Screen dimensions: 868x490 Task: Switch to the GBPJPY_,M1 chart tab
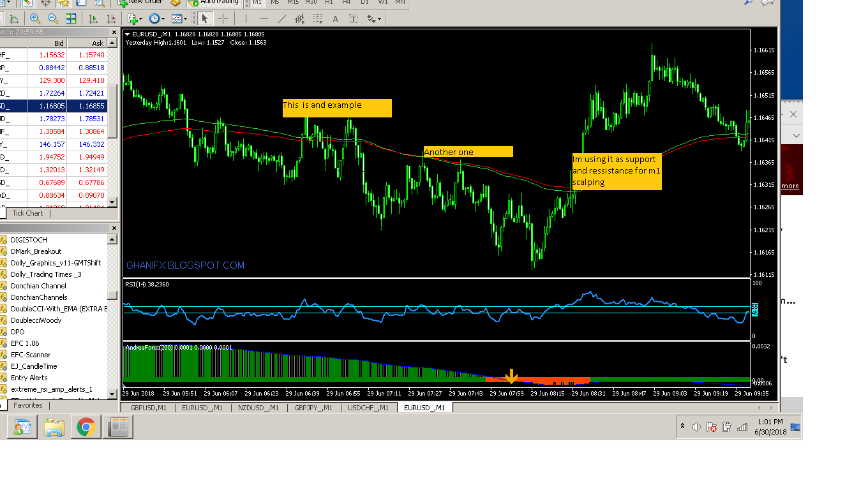[313, 407]
